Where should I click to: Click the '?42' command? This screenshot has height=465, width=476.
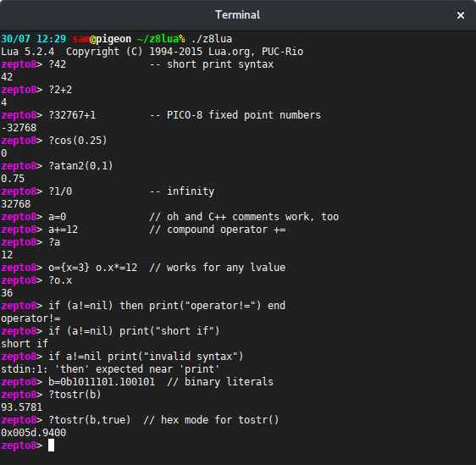58,64
